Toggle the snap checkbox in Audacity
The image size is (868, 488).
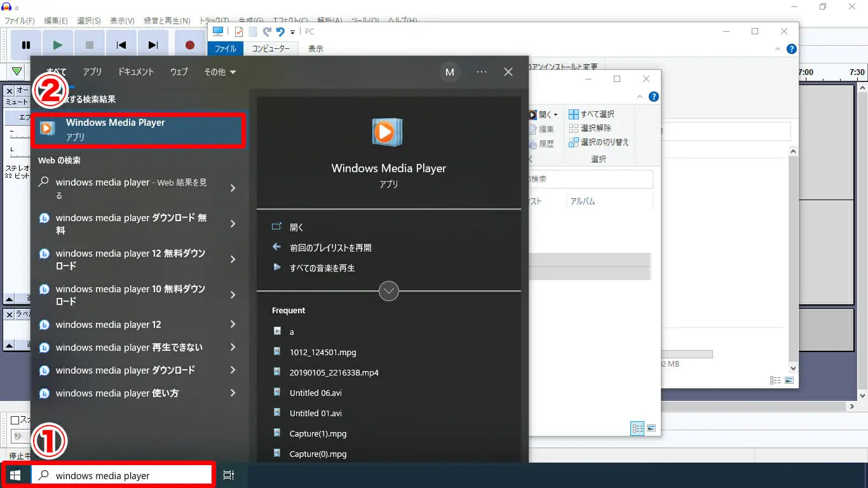(x=15, y=420)
